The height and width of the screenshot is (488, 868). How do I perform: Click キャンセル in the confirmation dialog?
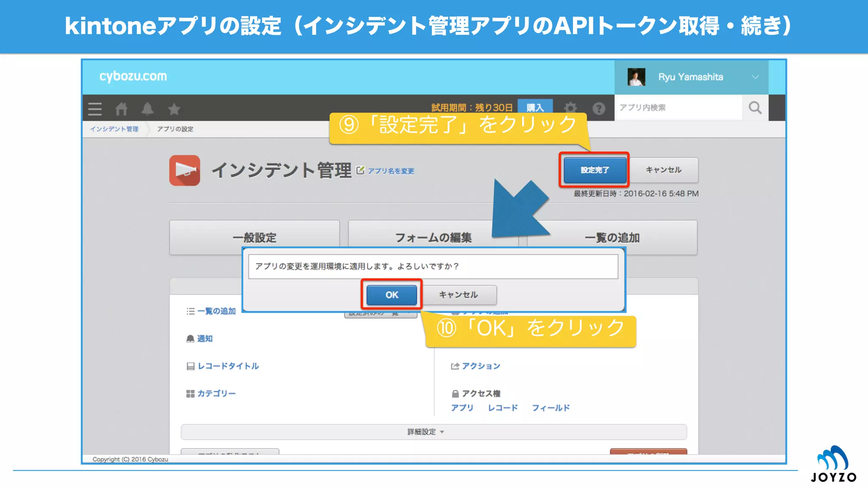pyautogui.click(x=458, y=295)
